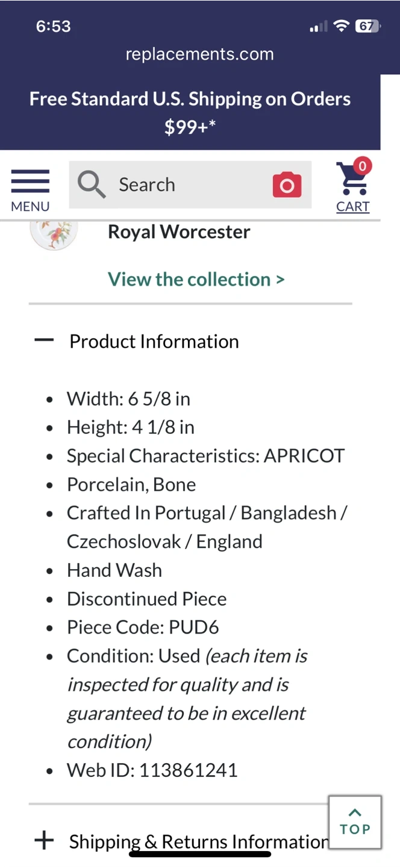Tap the Product Information section header

click(154, 342)
